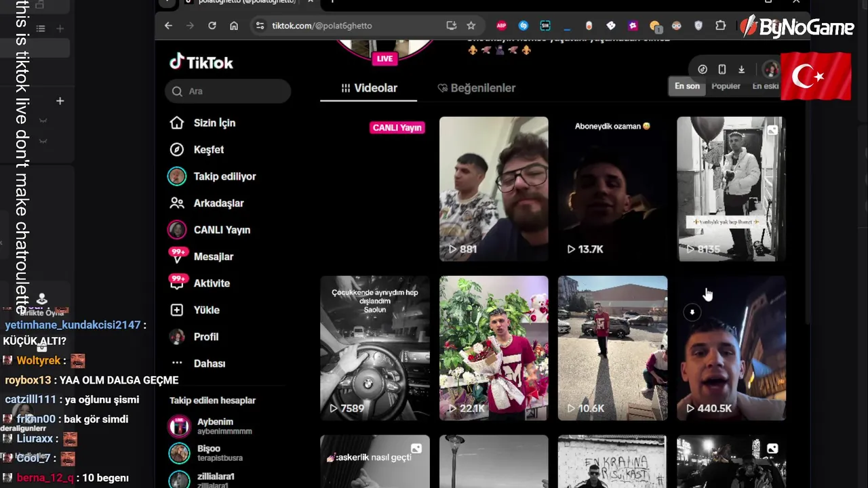Open the browser home page icon

coord(234,26)
